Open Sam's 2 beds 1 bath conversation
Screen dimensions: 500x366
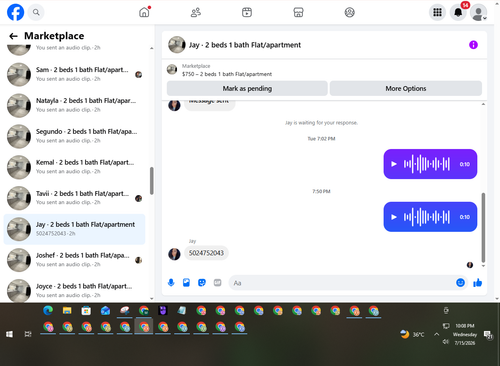pyautogui.click(x=74, y=74)
